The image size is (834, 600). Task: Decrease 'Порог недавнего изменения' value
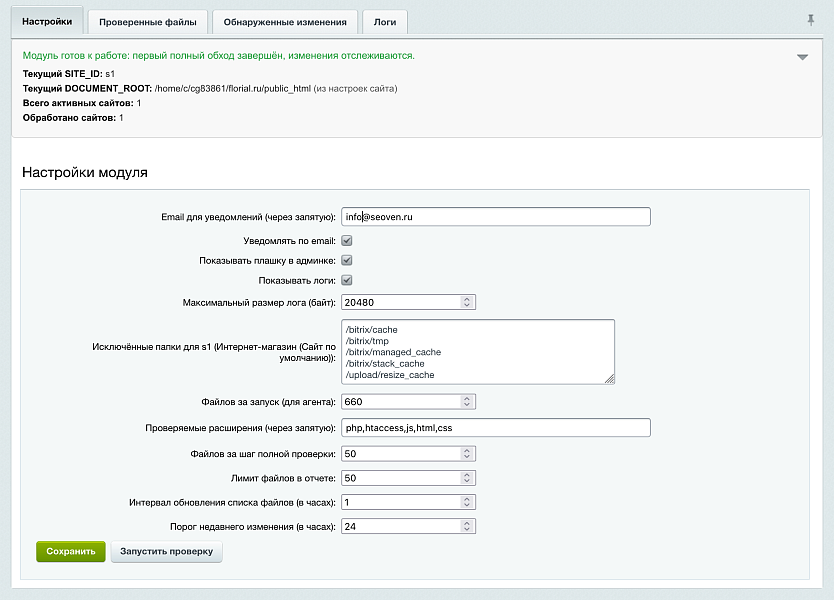(468, 528)
